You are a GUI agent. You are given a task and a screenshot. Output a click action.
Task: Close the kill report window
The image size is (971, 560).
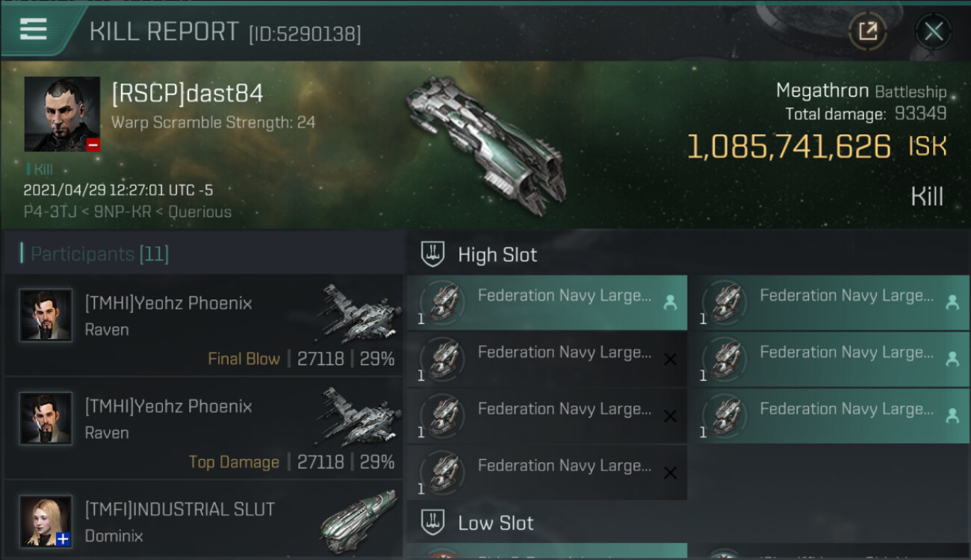(933, 31)
